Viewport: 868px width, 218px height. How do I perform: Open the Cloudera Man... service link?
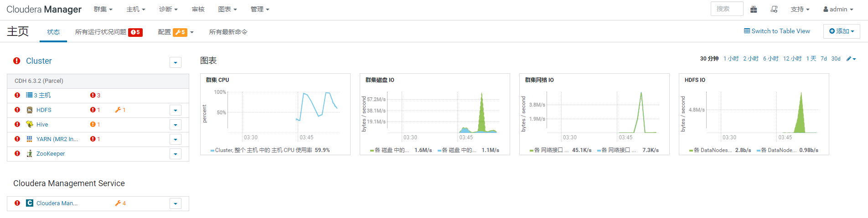[x=57, y=203]
